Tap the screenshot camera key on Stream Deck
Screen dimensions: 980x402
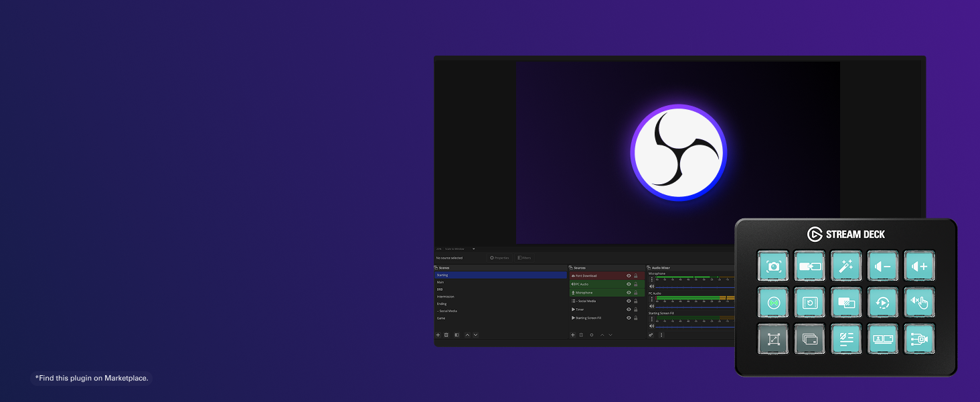coord(774,266)
